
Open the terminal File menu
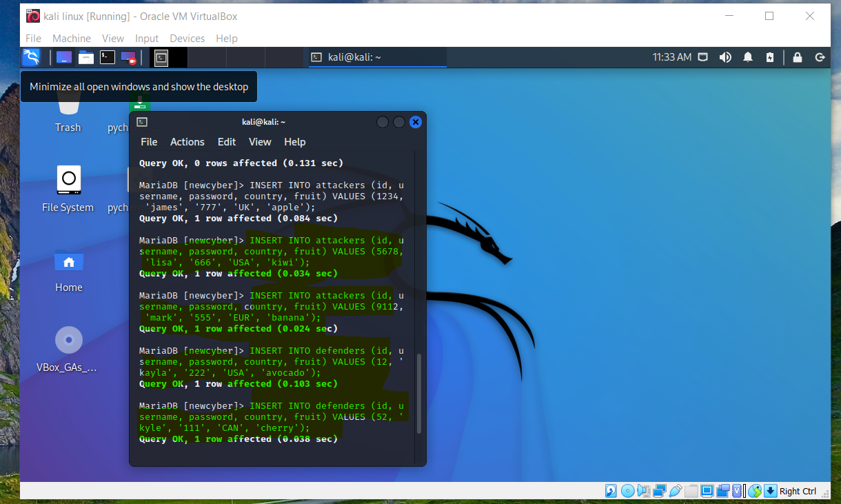(x=149, y=141)
